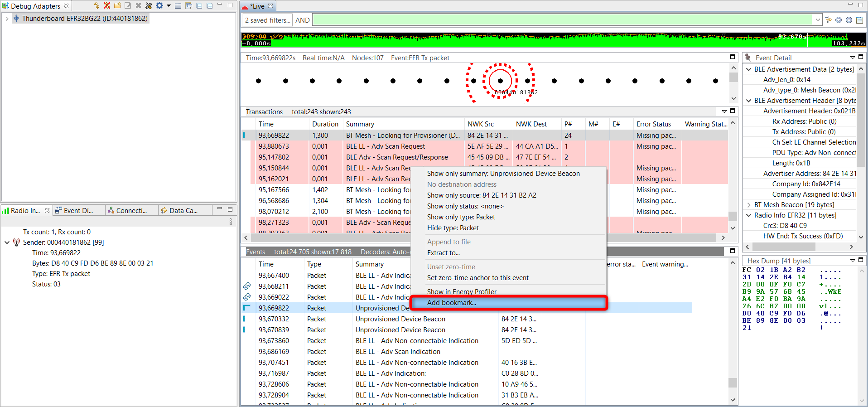Click the 93,670s marker on the timeline

793,36
